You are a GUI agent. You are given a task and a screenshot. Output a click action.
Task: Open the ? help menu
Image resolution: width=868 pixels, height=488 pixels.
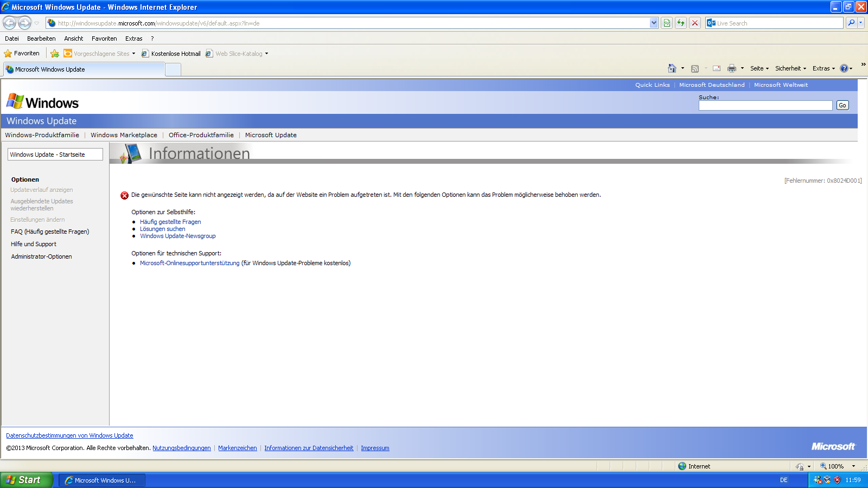pos(152,38)
